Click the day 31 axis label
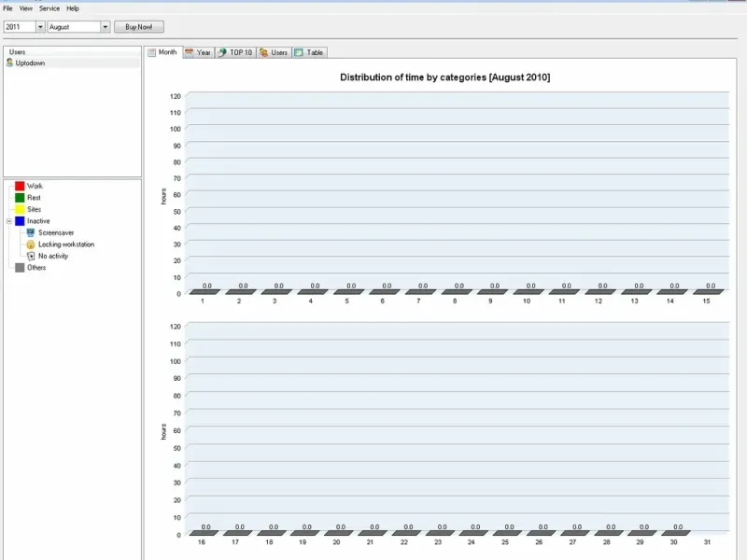747x560 pixels. click(x=707, y=542)
